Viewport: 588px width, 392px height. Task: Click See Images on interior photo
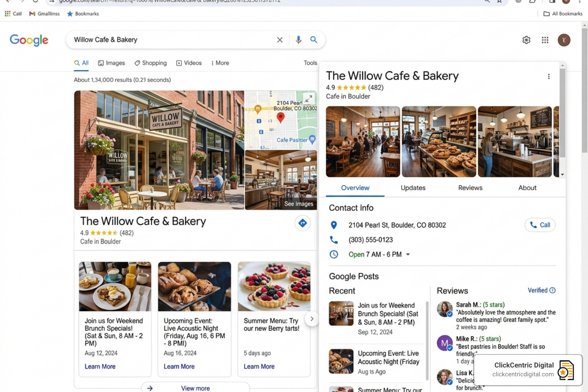click(299, 204)
